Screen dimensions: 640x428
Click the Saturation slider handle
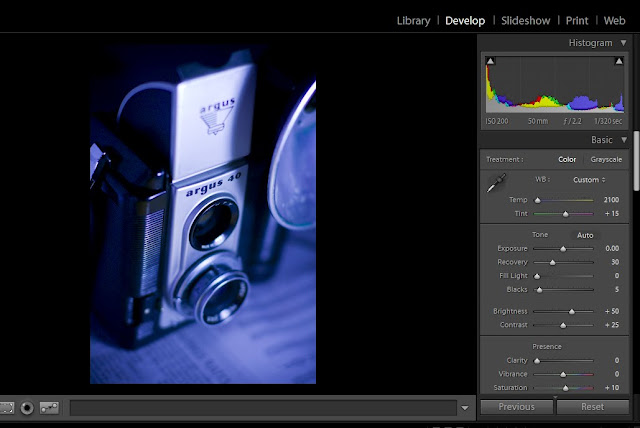coord(565,388)
